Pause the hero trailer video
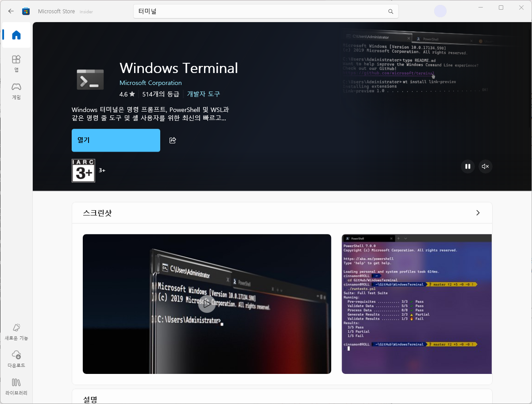This screenshot has width=532, height=404. point(467,166)
